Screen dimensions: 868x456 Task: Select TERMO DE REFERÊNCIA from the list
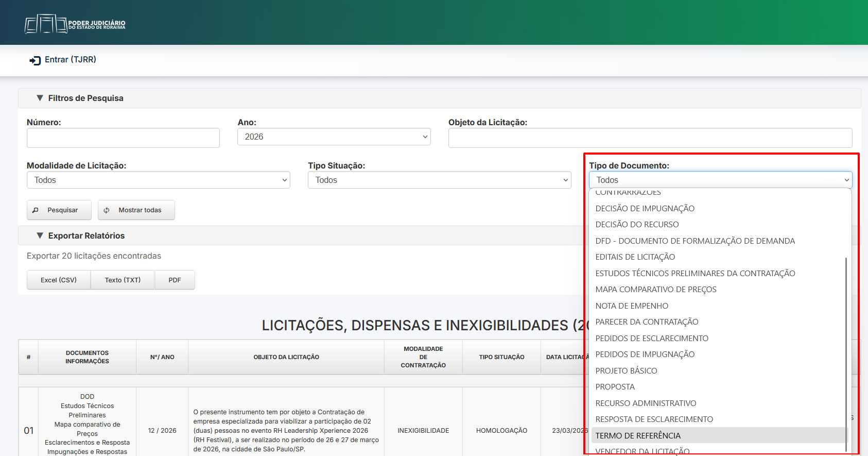(x=638, y=435)
